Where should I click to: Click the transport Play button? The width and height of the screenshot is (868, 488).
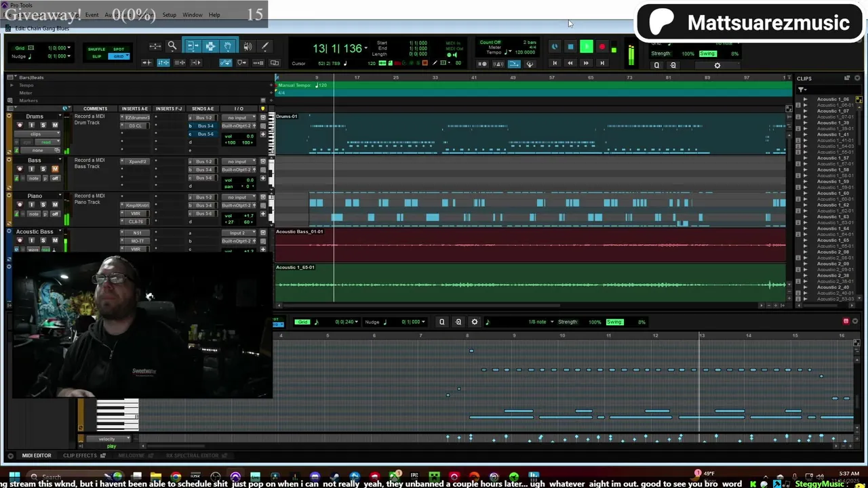[x=587, y=47]
